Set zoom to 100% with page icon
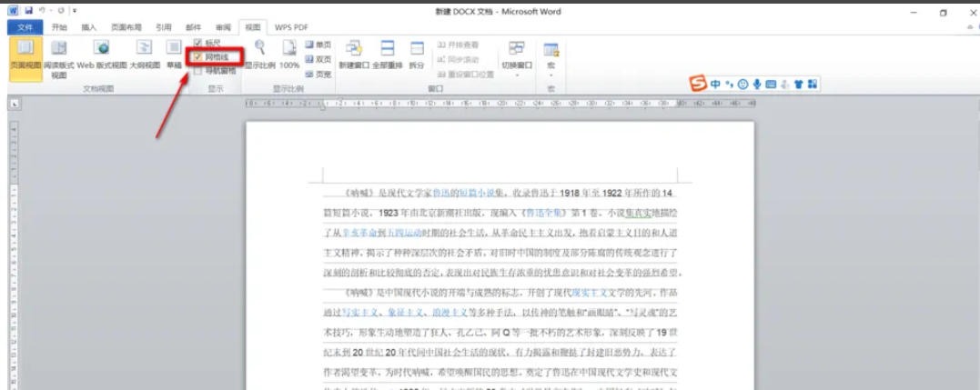This screenshot has width=980, height=390. click(x=289, y=55)
